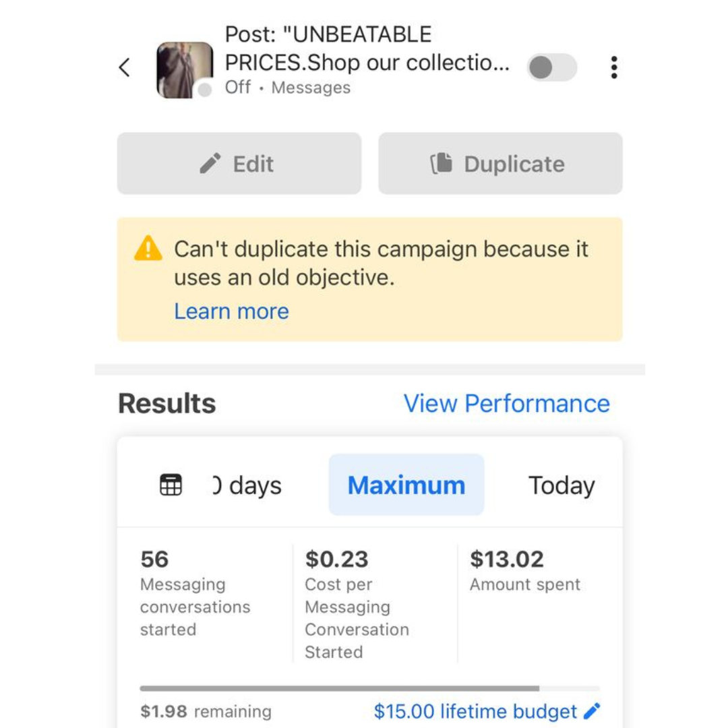Click the yellow warning triangle icon
Screen dimensions: 728x728
(x=148, y=249)
